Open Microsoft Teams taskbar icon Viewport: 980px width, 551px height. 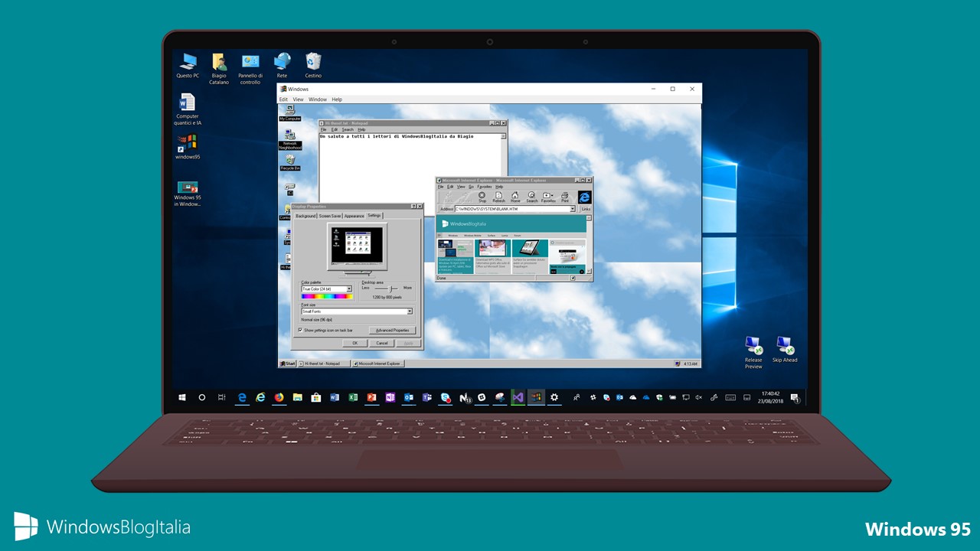[426, 398]
